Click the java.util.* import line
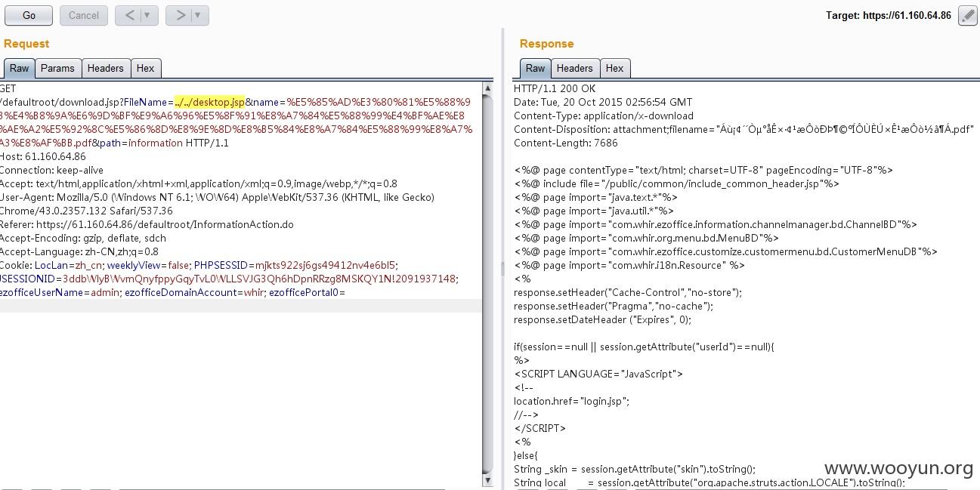This screenshot has width=980, height=490. point(594,211)
